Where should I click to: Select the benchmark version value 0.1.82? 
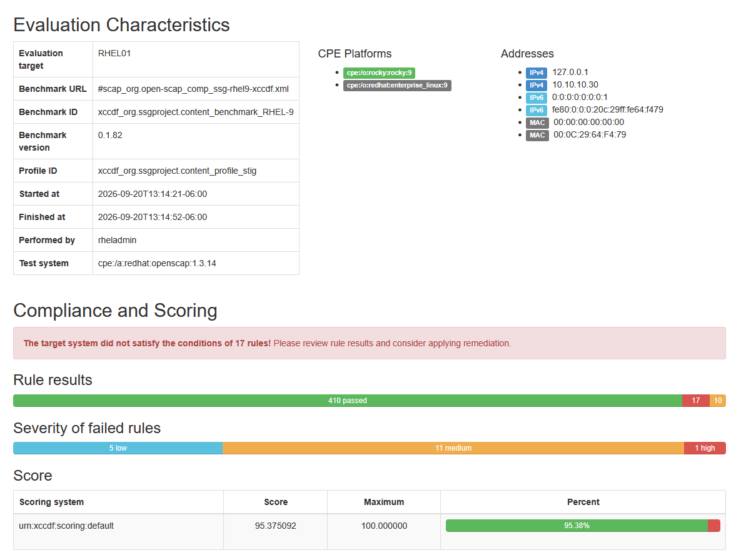(110, 135)
